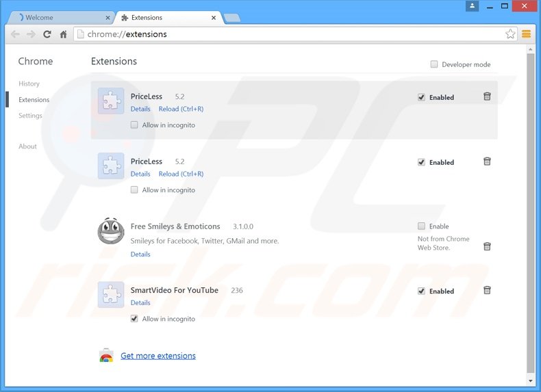Viewport: 541px width, 392px height.
Task: Disable the second PriceLess Enabled checkbox
Action: pos(421,162)
